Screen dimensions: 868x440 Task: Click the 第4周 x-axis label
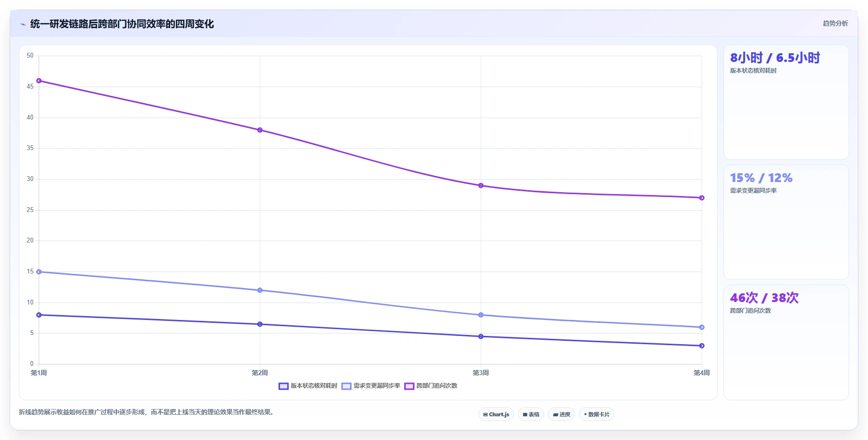click(x=702, y=373)
